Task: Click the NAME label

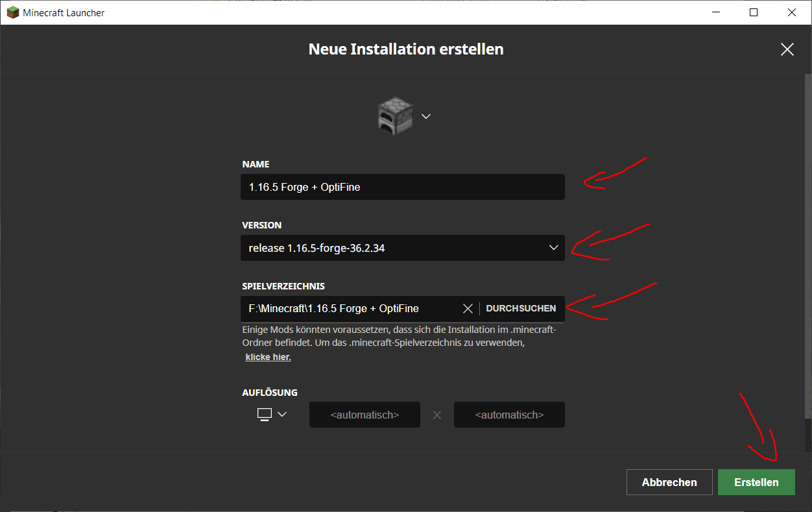Action: point(256,164)
